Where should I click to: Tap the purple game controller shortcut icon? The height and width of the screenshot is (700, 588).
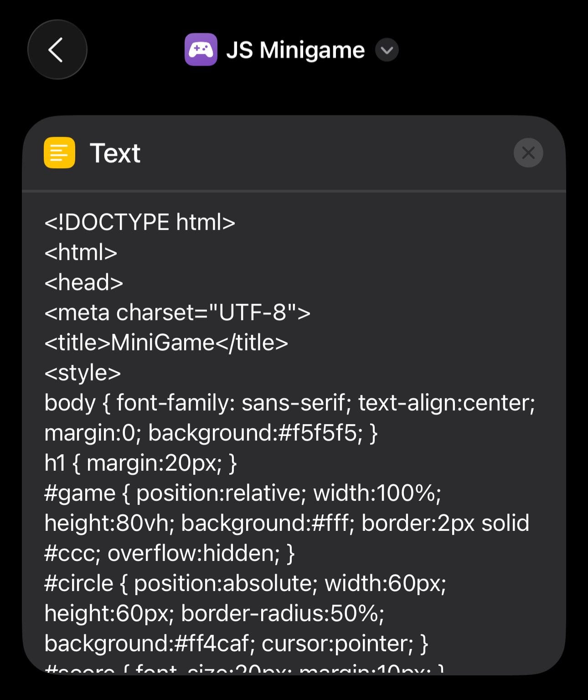[201, 50]
